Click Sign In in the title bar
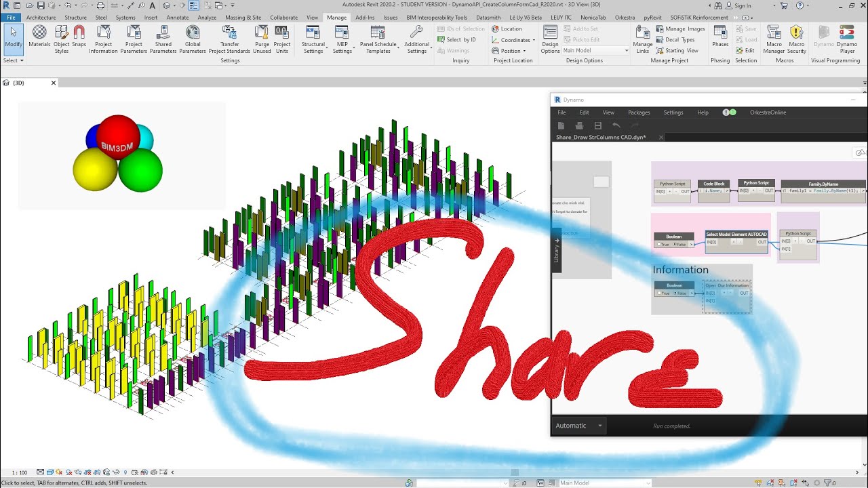Screen dimensions: 868x488 click(x=739, y=5)
